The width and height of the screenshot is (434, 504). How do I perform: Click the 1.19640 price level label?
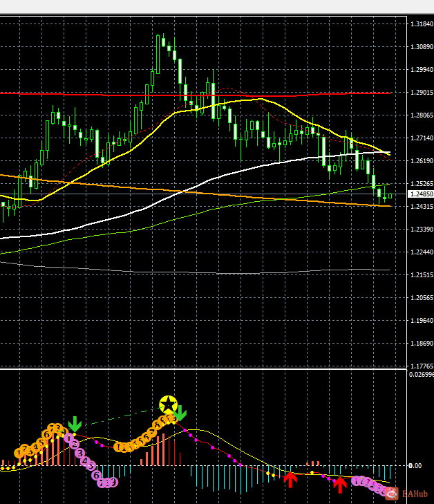pyautogui.click(x=422, y=321)
